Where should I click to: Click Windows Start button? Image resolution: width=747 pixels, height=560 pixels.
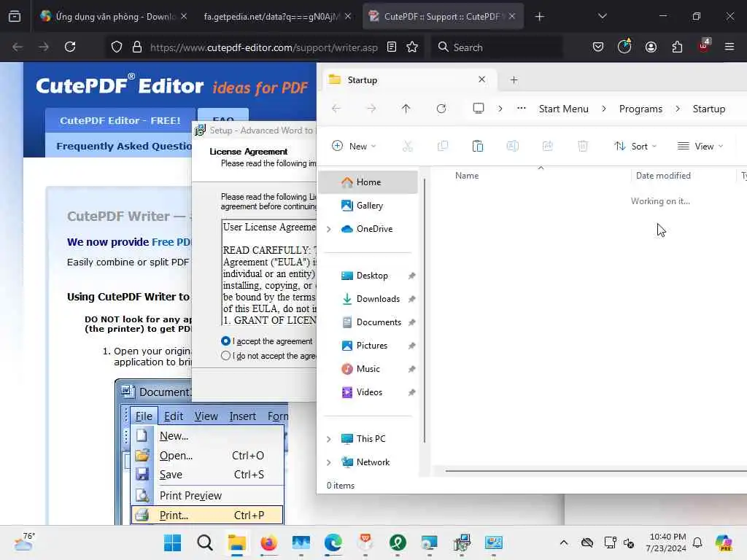point(172,542)
